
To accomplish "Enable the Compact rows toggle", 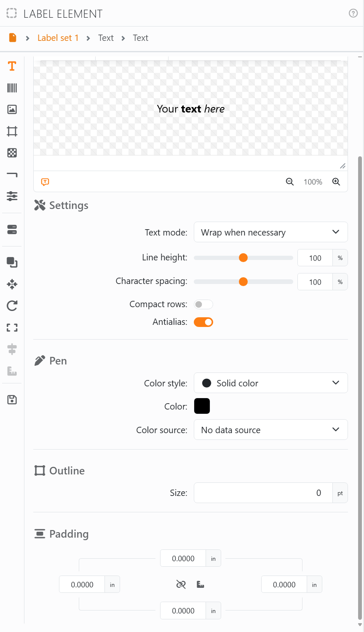I will (203, 304).
